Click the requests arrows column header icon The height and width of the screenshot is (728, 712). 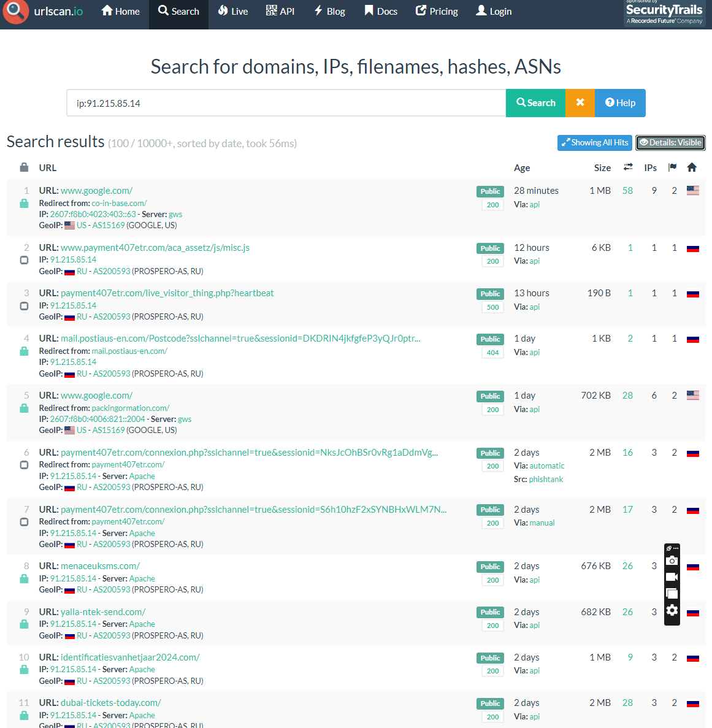628,167
